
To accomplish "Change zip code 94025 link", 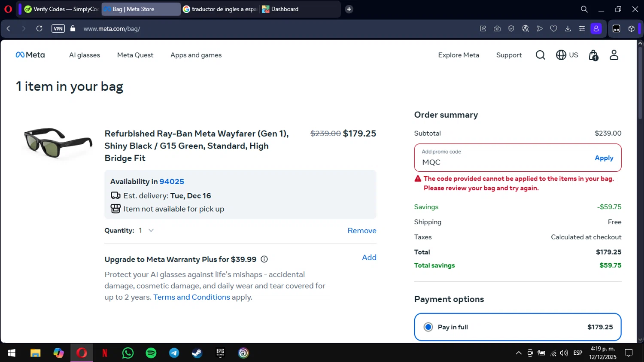I will [x=172, y=182].
